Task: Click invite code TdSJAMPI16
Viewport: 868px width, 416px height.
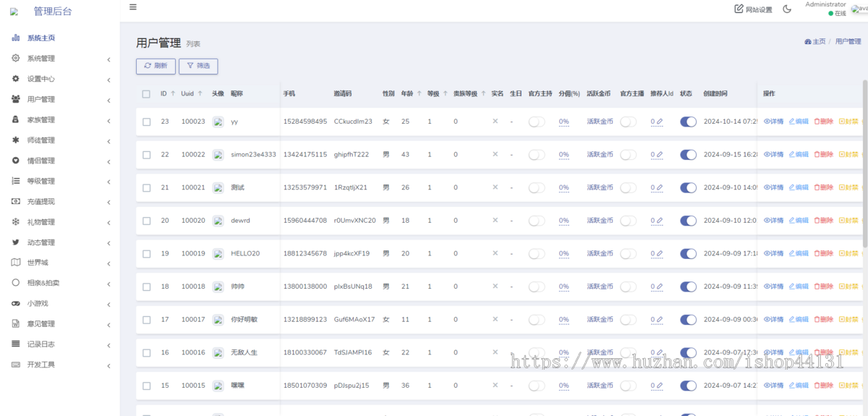Action: click(353, 352)
